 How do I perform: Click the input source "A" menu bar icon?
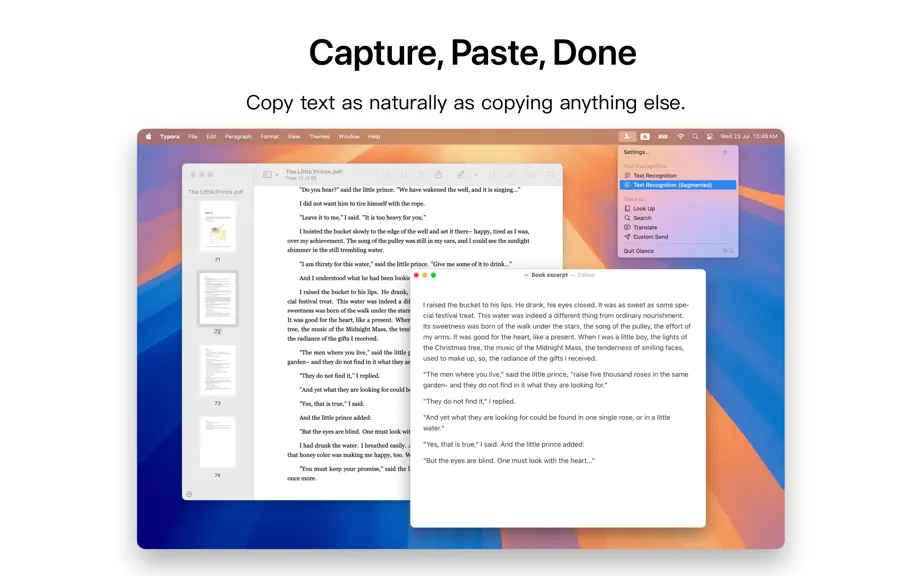point(645,136)
